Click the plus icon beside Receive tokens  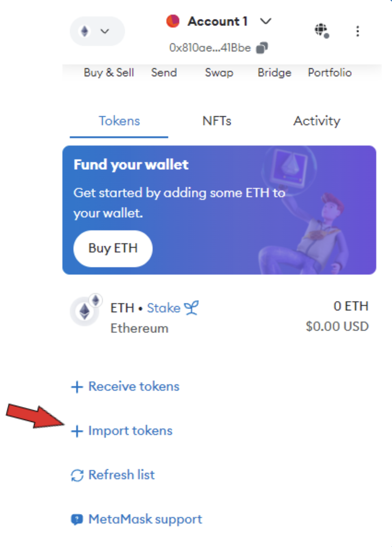77,387
